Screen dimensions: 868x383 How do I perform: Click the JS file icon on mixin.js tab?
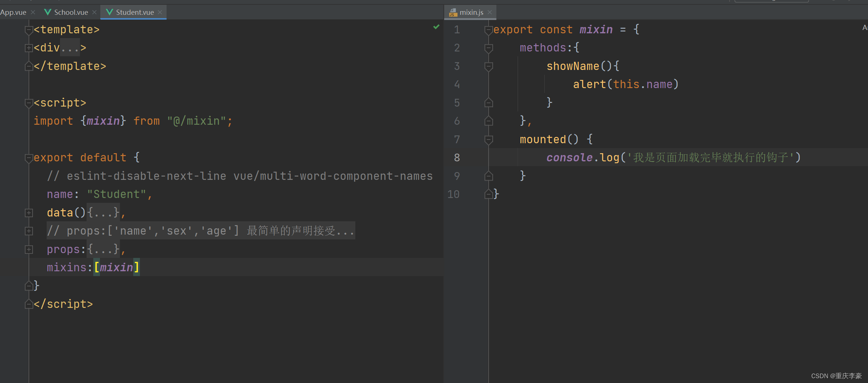[453, 13]
